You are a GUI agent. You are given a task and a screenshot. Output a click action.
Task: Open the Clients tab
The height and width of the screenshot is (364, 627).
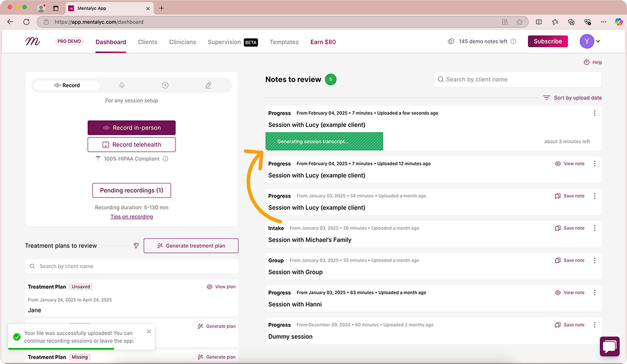click(x=148, y=42)
